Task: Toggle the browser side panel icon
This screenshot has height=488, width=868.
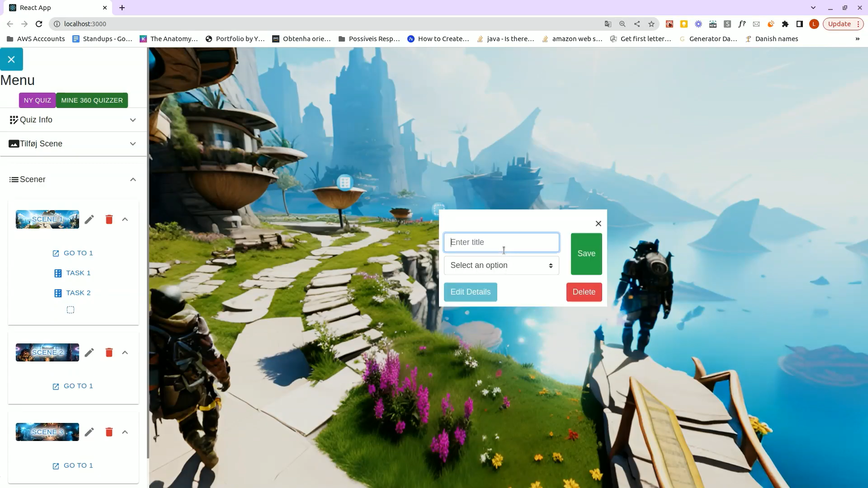Action: pos(800,24)
